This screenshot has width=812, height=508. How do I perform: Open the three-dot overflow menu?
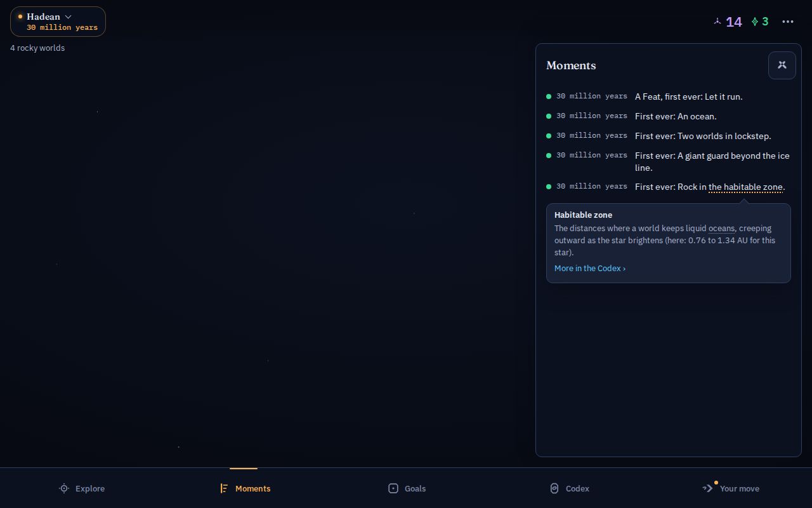point(788,22)
